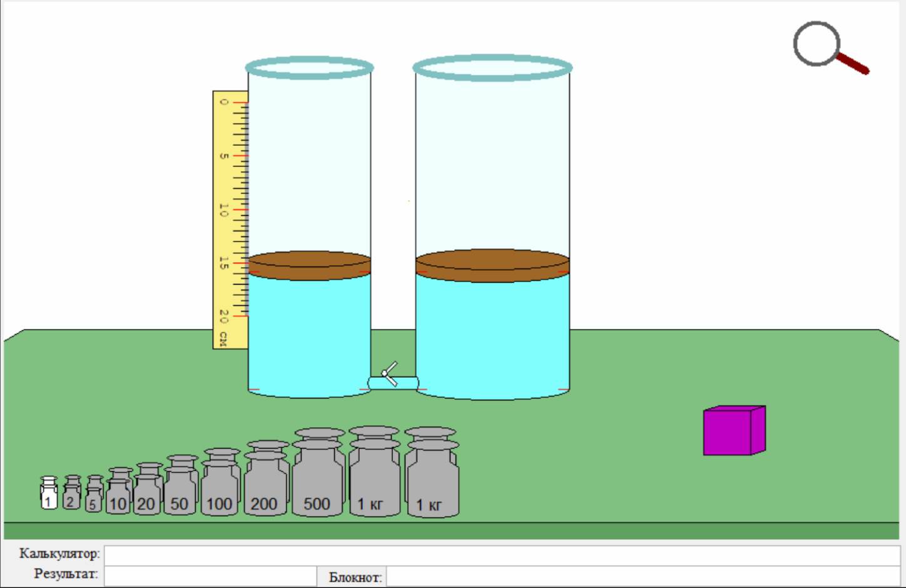Image resolution: width=906 pixels, height=588 pixels.
Task: Pick the 100 gram weight
Action: [220, 482]
